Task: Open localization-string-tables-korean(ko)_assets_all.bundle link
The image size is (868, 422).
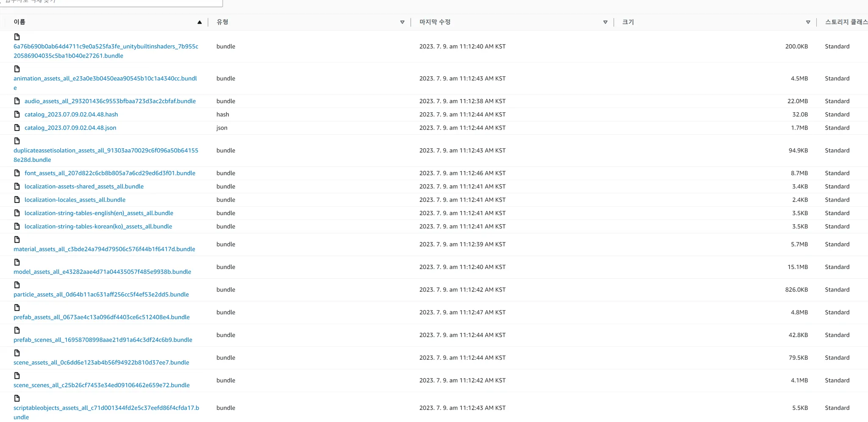Action: 98,226
